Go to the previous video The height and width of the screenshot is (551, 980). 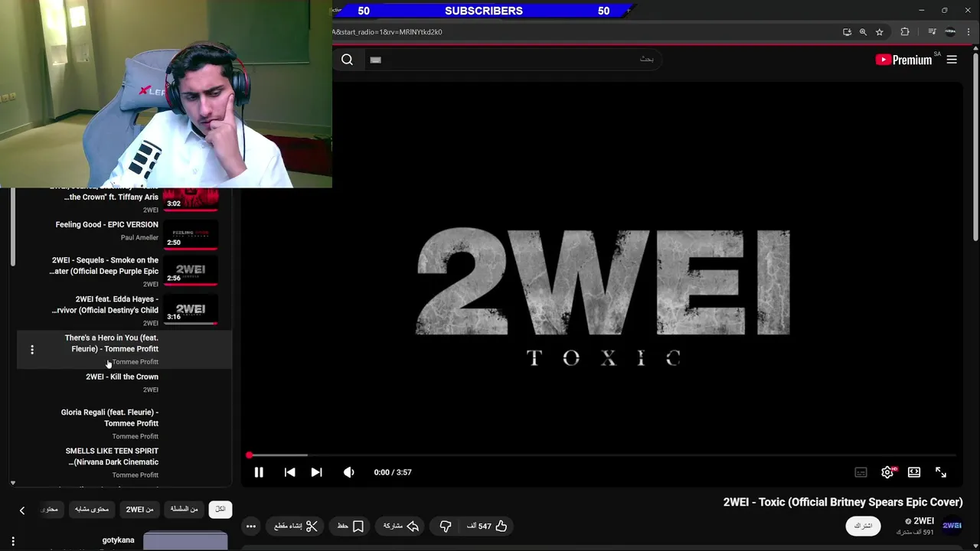[x=289, y=472]
